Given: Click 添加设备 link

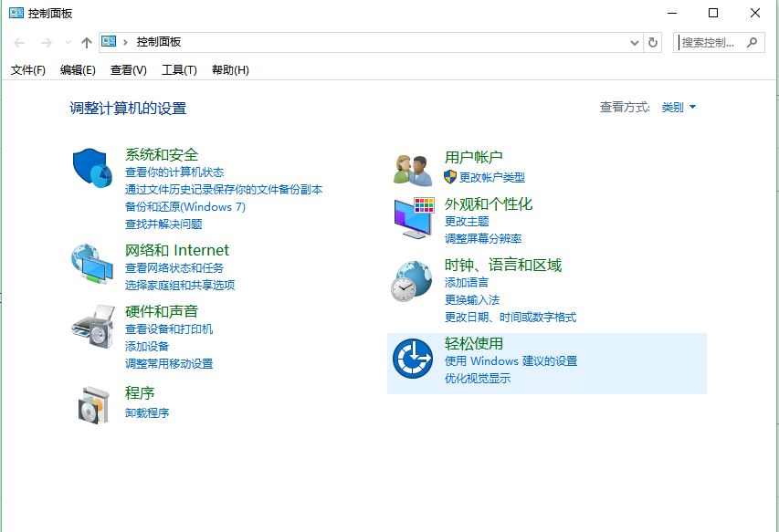Looking at the screenshot, I should [147, 347].
